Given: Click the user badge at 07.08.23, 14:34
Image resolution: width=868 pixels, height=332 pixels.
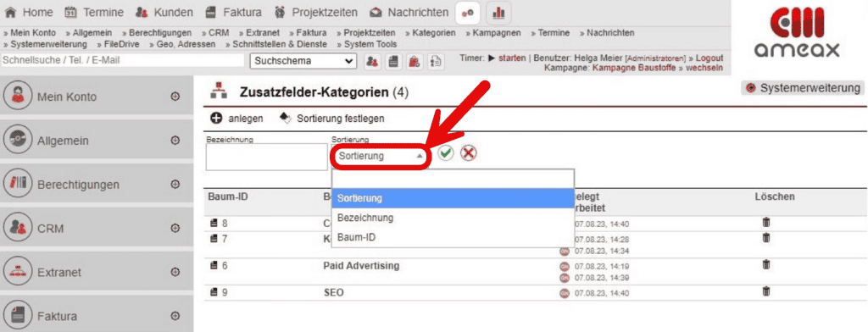Looking at the screenshot, I should pos(565,252).
